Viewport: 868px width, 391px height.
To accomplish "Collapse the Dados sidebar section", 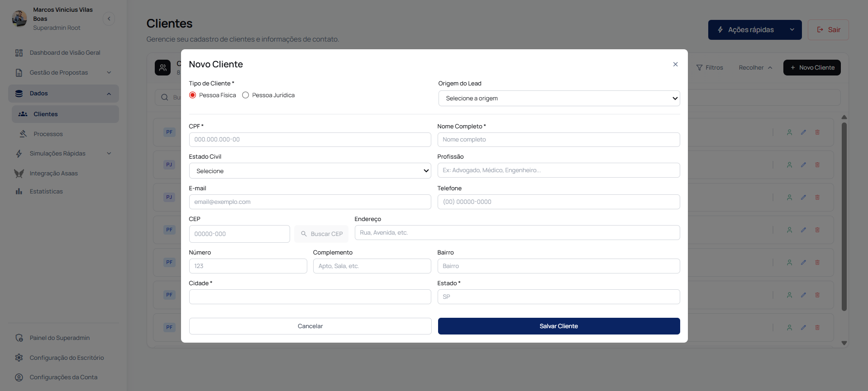I will pos(109,94).
